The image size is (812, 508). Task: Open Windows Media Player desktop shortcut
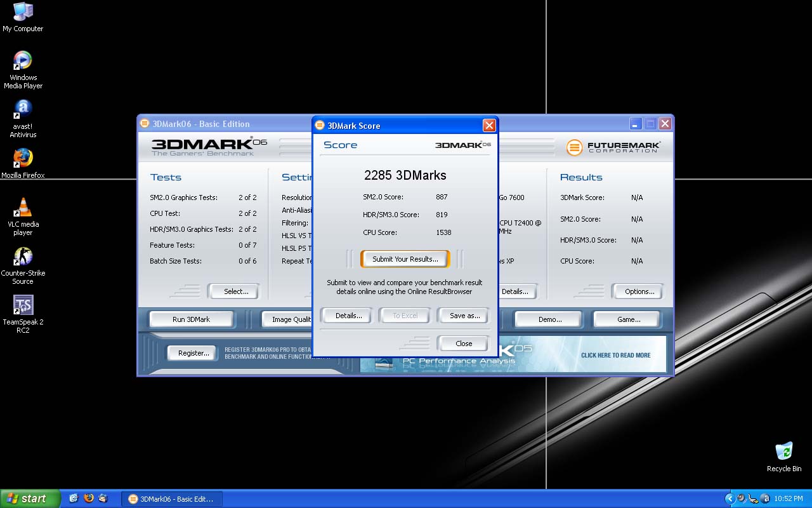[23, 70]
